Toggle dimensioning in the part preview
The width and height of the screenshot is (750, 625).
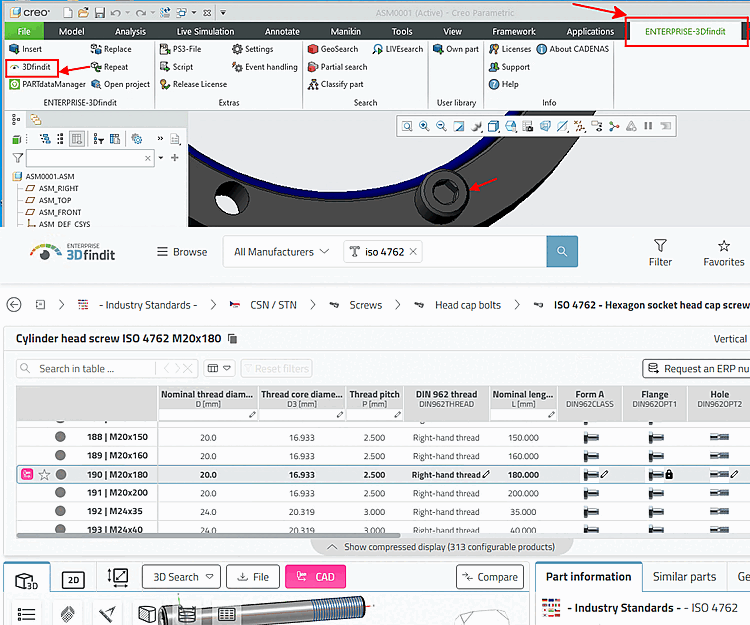118,577
